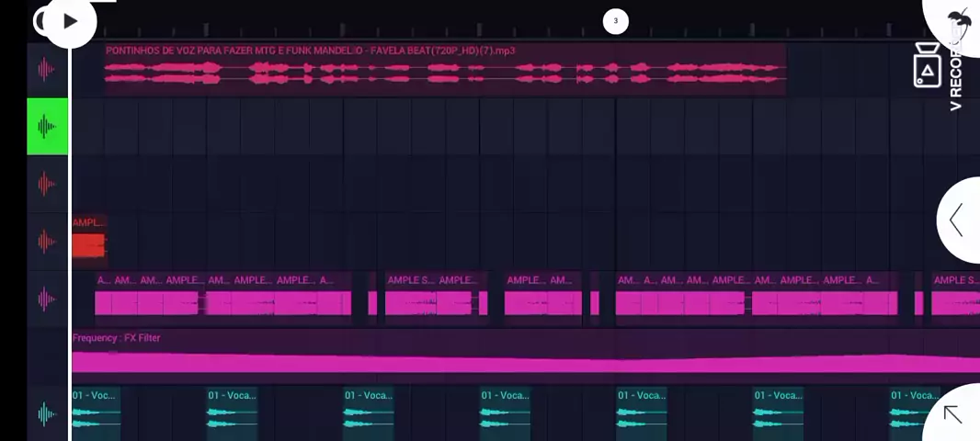This screenshot has height=441, width=980.
Task: Tap the teal waveform icon of the Voca track
Action: (x=47, y=413)
